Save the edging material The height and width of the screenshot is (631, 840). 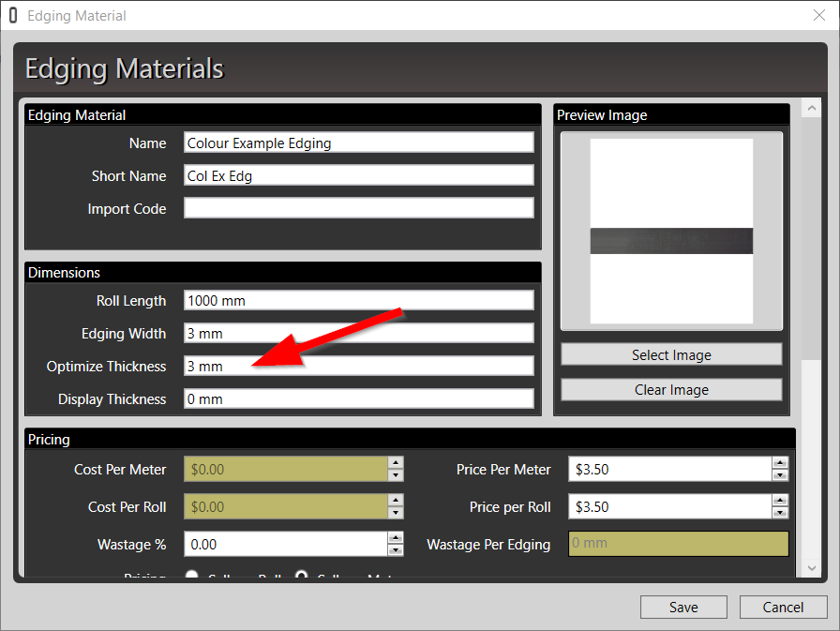tap(683, 607)
